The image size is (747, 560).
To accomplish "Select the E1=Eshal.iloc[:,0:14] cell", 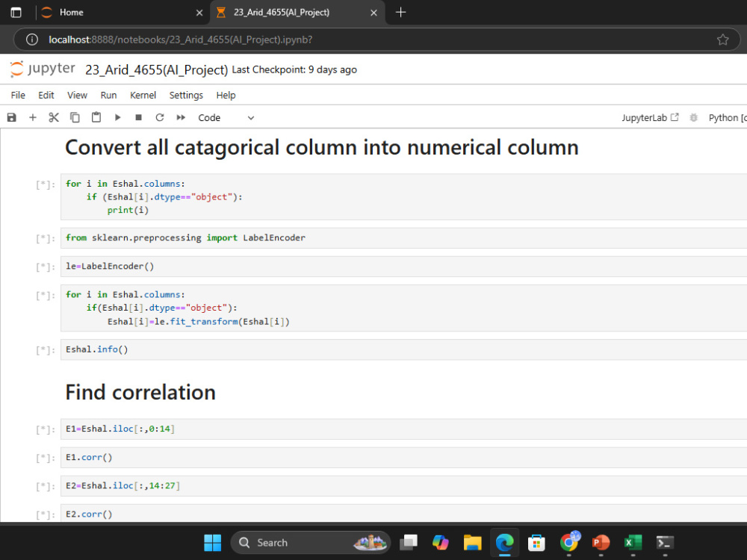I will click(x=403, y=429).
